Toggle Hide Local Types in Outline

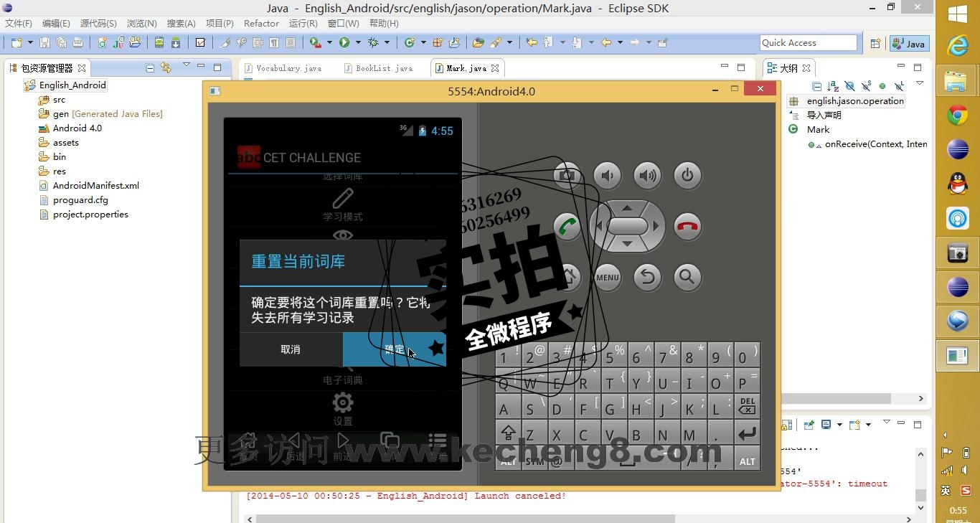point(900,86)
